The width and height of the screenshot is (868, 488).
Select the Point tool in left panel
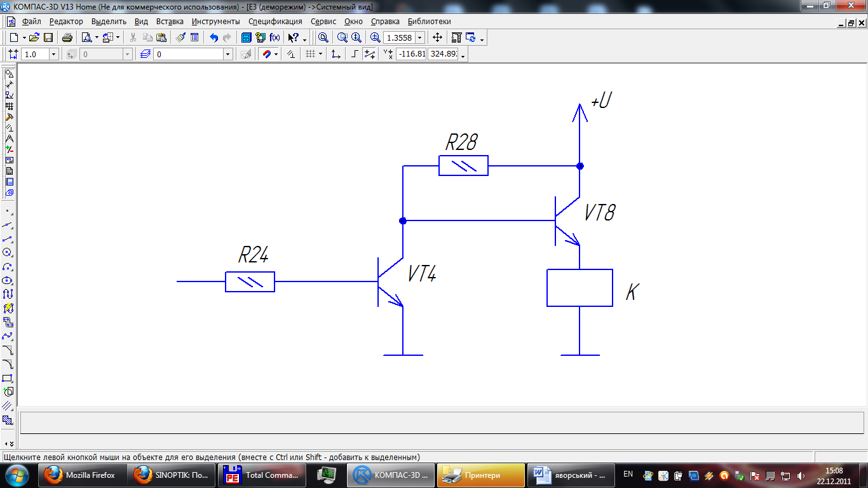[x=8, y=210]
